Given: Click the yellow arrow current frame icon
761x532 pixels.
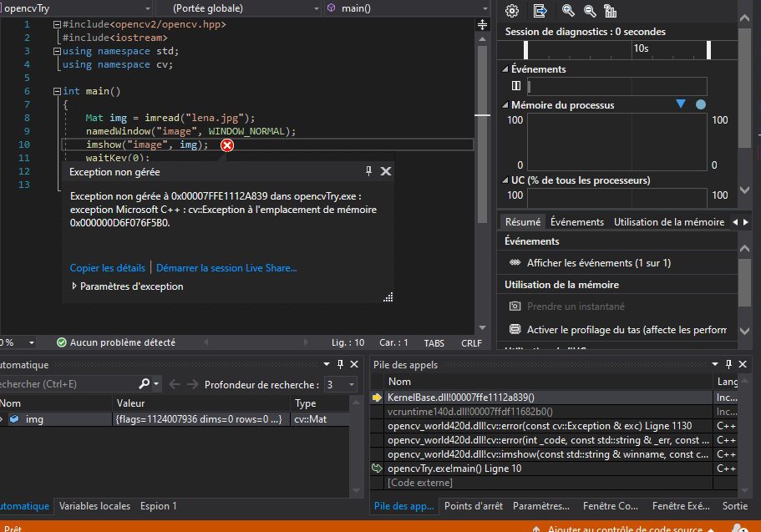Looking at the screenshot, I should point(377,398).
